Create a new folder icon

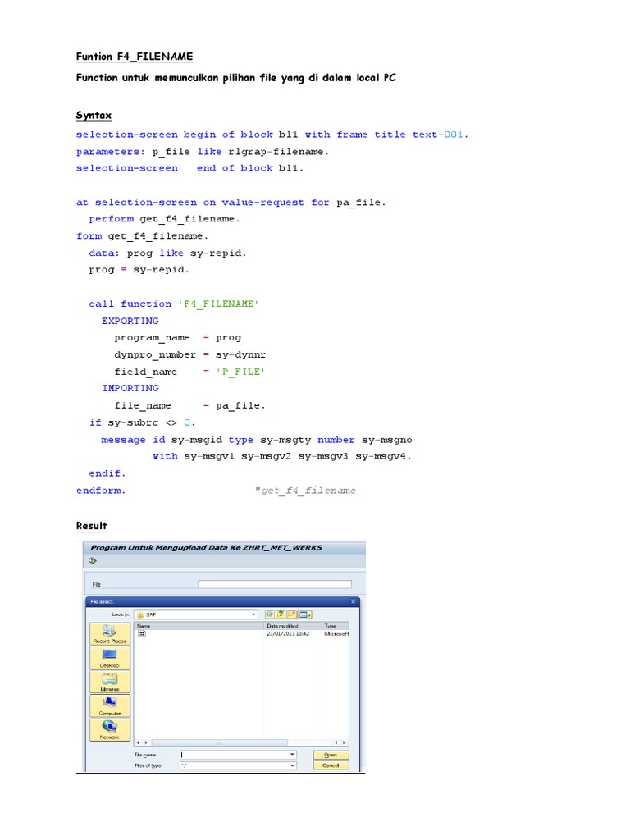291,614
